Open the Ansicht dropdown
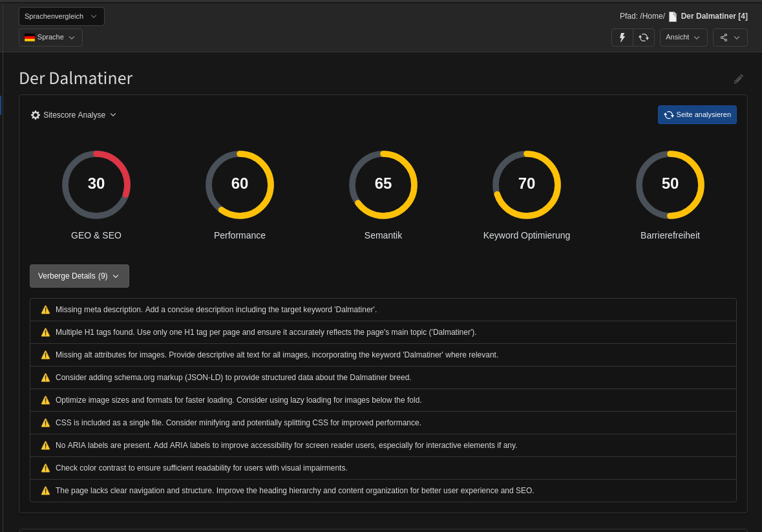762x532 pixels. [683, 37]
